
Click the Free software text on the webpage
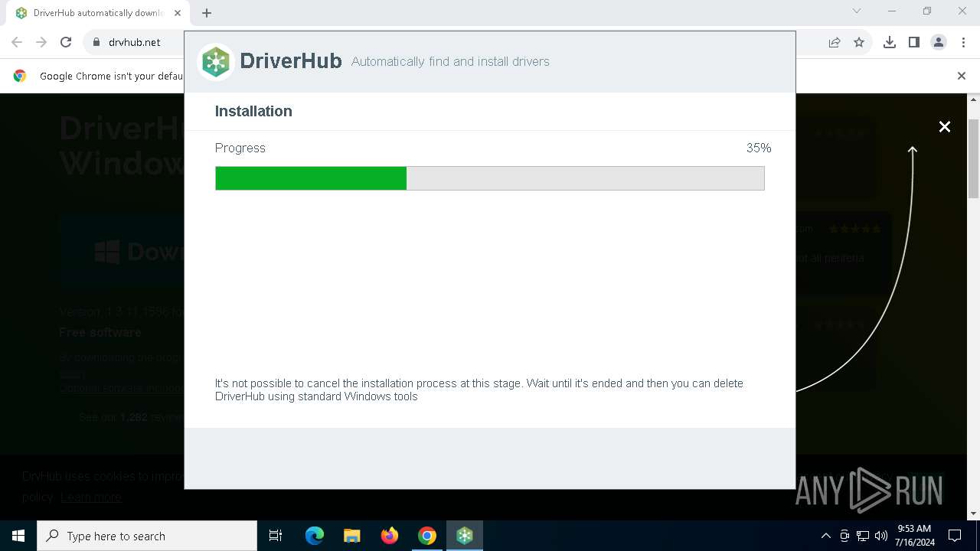pos(100,332)
